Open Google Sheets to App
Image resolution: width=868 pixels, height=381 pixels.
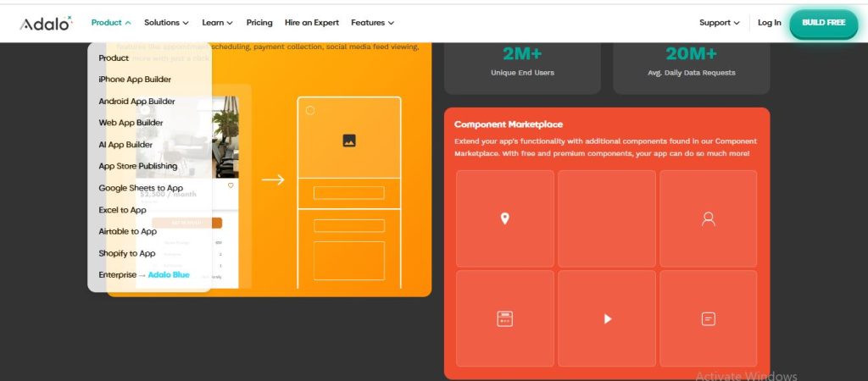[141, 188]
